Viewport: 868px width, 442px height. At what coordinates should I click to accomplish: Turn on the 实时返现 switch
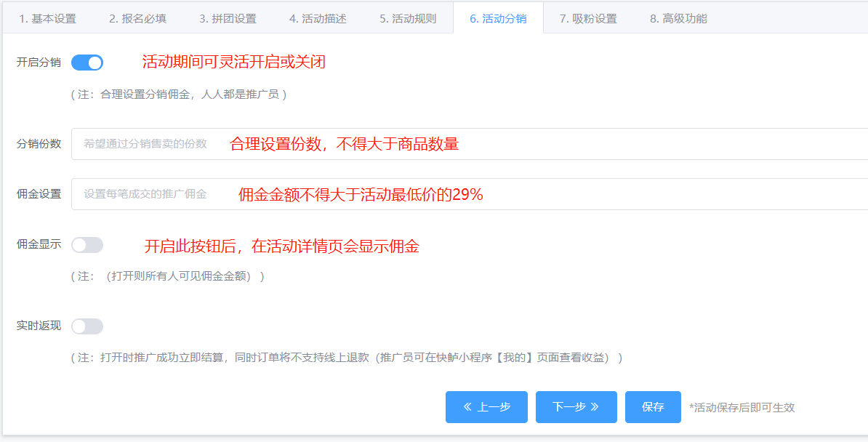click(87, 326)
